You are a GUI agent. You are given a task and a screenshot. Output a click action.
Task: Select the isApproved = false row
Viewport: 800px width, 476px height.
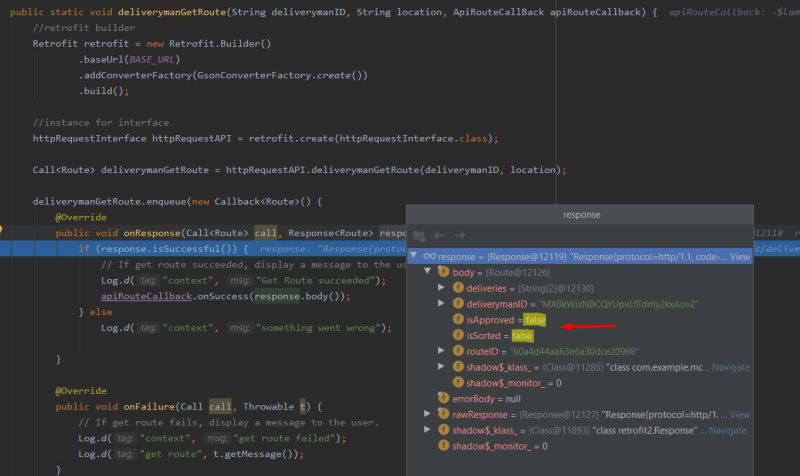coord(580,320)
